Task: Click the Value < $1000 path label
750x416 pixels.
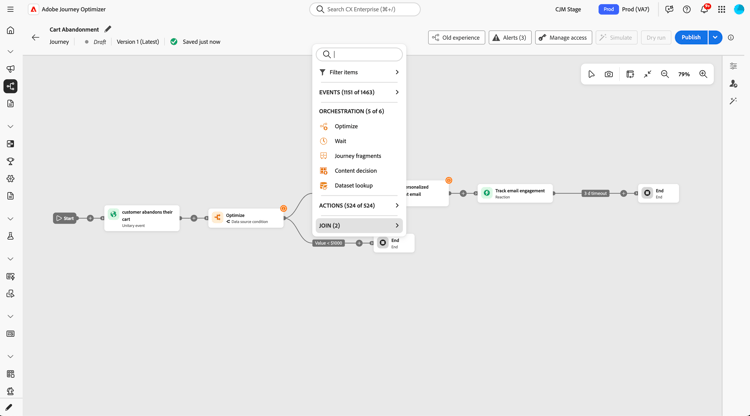Action: [329, 243]
